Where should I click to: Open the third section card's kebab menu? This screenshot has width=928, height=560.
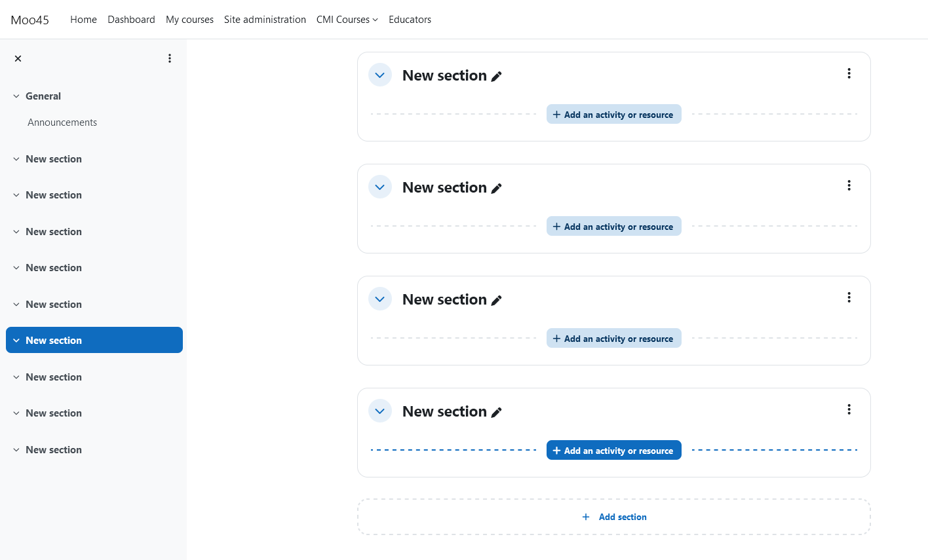pyautogui.click(x=849, y=297)
